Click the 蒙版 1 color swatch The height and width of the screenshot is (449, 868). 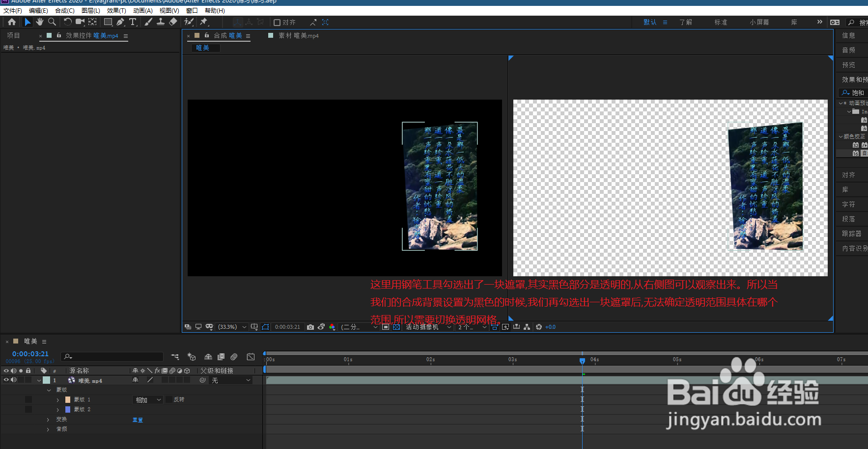[x=68, y=399]
